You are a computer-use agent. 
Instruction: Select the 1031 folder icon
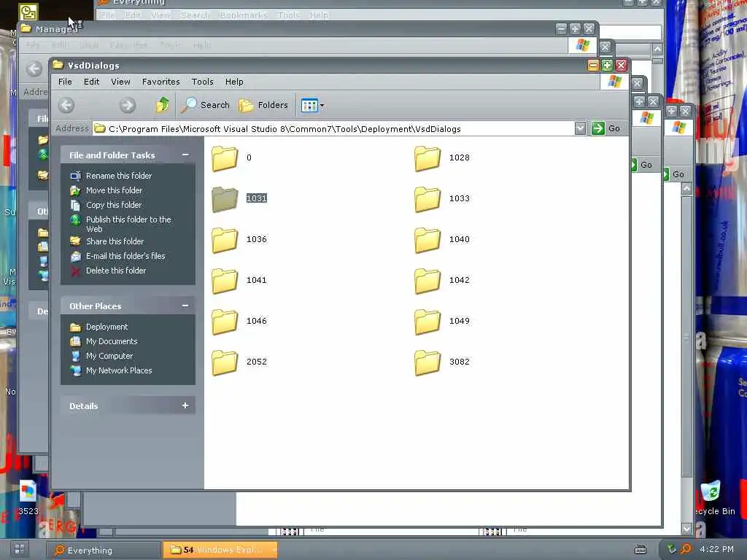point(225,199)
